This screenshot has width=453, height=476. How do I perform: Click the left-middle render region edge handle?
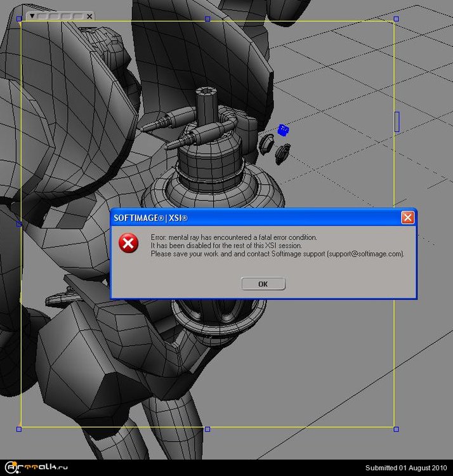(19, 223)
